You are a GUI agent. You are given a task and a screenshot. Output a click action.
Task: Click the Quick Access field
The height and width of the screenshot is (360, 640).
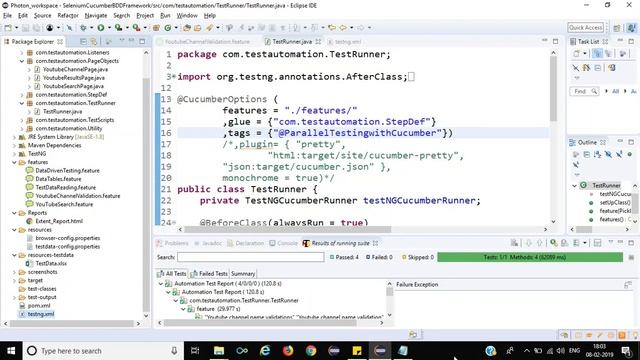(585, 27)
